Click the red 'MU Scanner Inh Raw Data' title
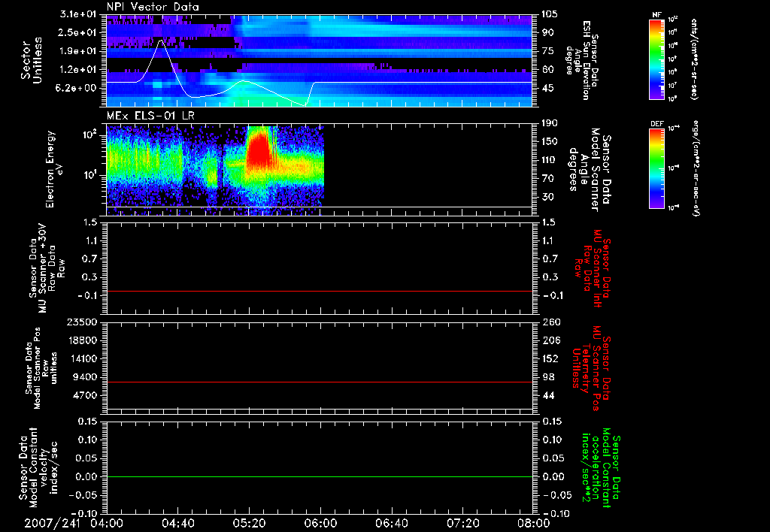The width and height of the screenshot is (770, 532). (x=593, y=268)
